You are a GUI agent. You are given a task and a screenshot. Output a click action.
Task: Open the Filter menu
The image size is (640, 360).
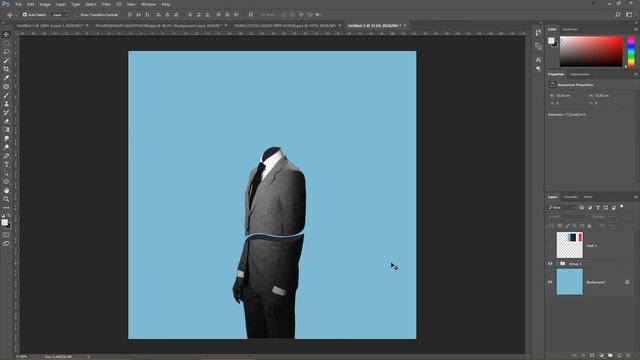[106, 4]
